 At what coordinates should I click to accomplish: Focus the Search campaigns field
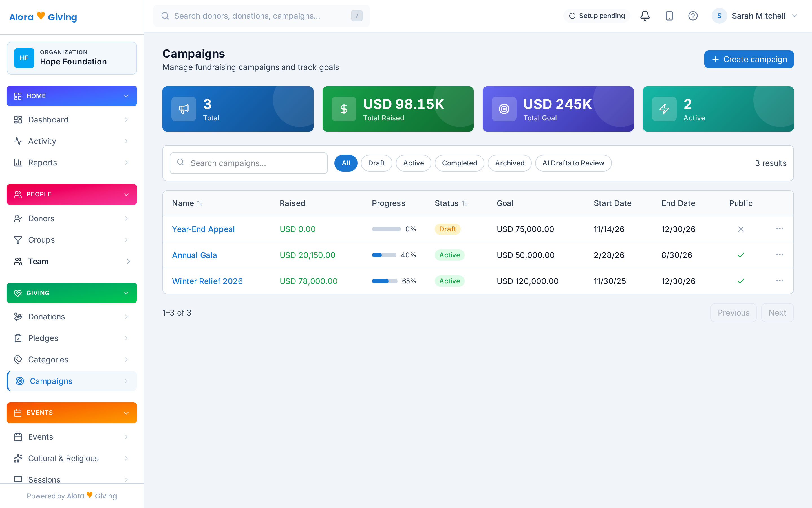point(249,163)
